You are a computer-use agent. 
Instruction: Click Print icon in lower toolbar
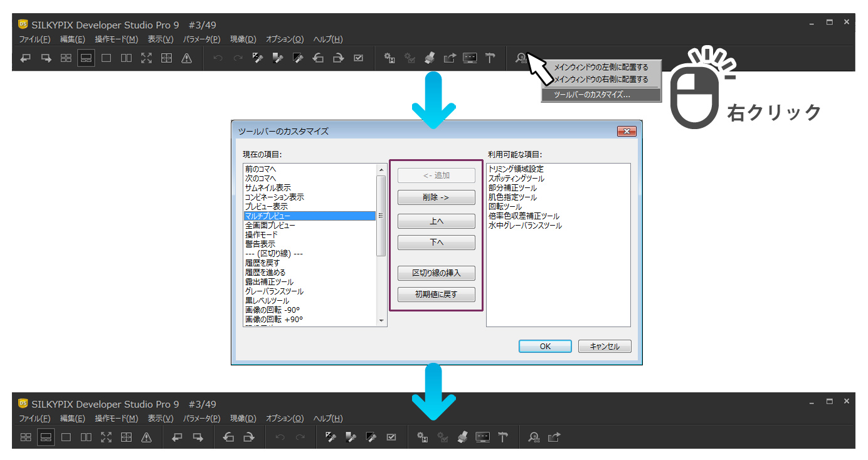[462, 437]
